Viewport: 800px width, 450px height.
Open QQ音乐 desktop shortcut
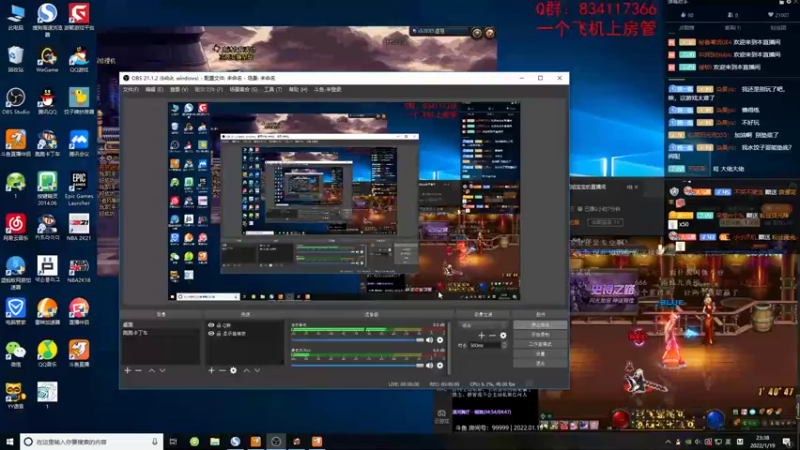pos(47,353)
